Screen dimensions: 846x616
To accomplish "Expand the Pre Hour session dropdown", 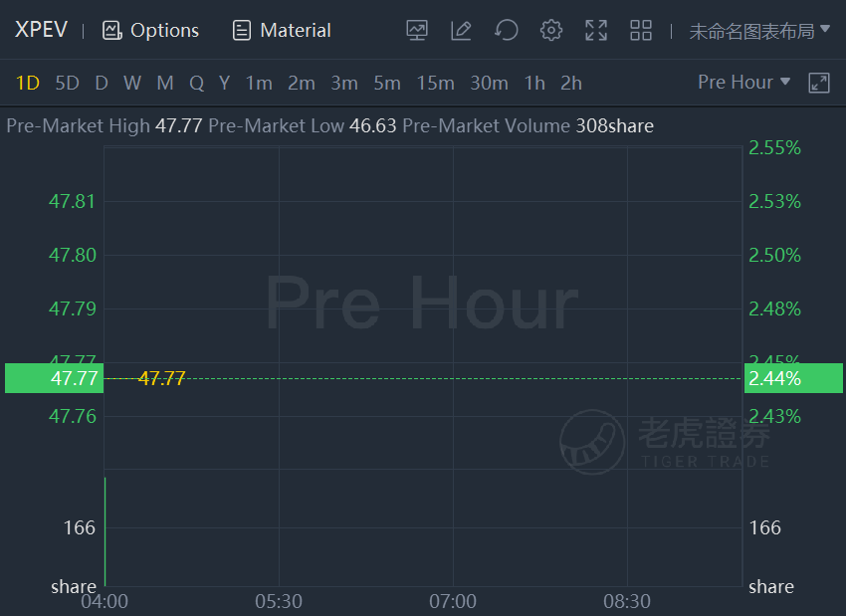I will (743, 82).
